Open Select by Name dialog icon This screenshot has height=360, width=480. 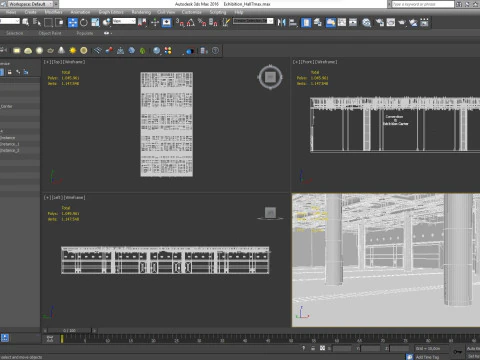point(37,22)
